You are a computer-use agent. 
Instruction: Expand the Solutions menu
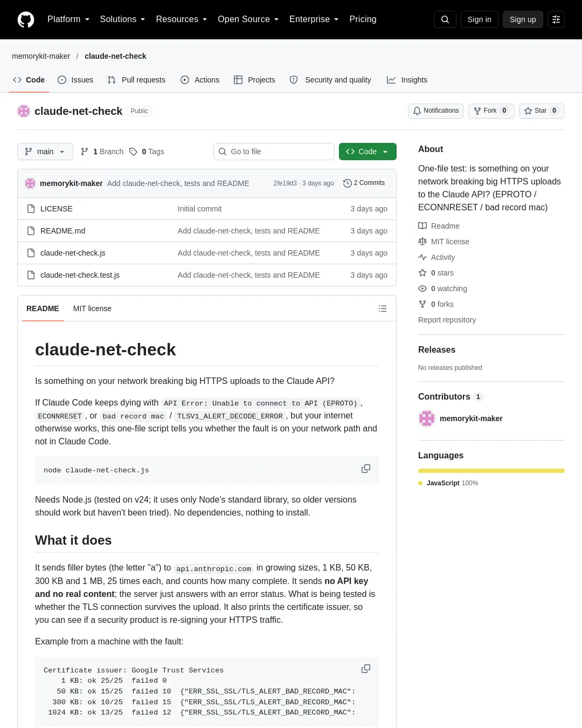tap(122, 19)
